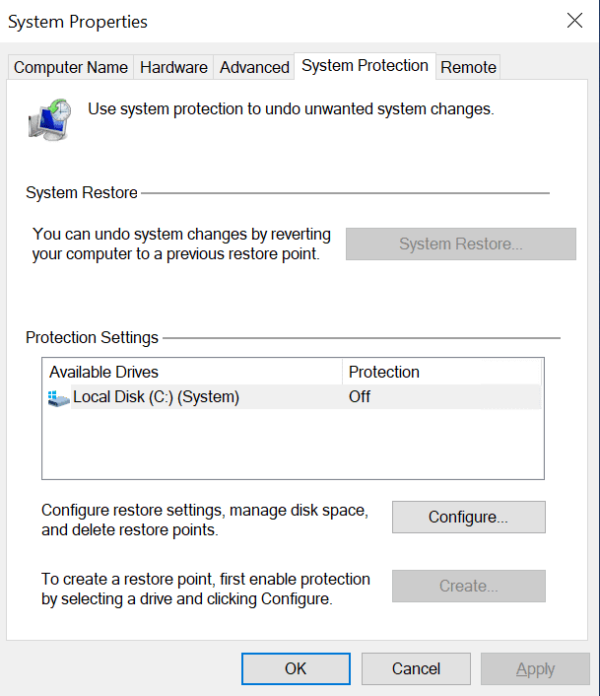
Task: Go to the Advanced tab
Action: (254, 67)
